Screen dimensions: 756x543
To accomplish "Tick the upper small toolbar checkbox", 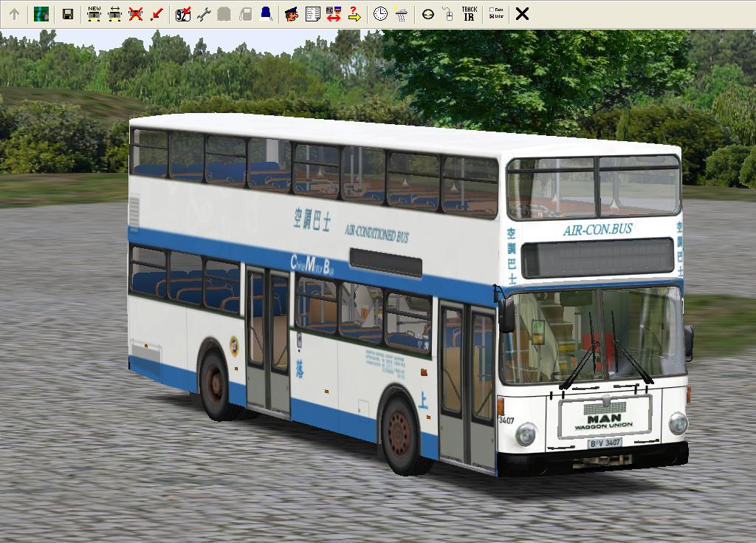I will tap(491, 10).
